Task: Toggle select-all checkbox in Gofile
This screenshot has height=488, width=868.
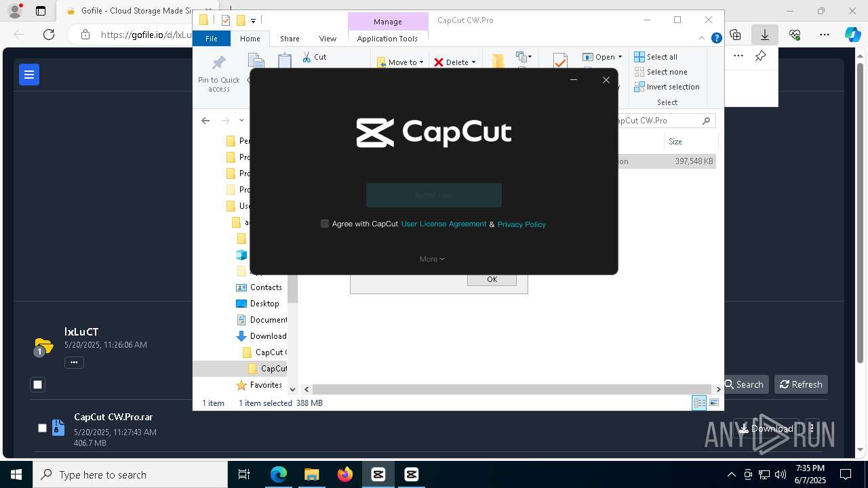Action: tap(38, 384)
